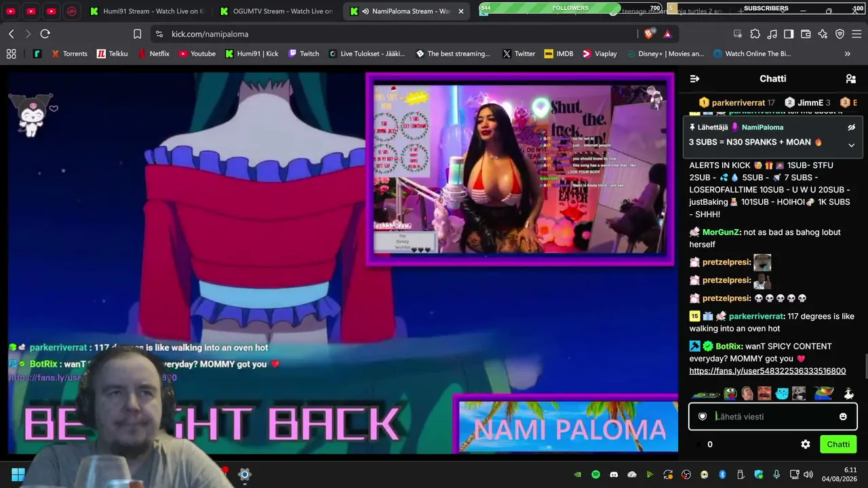Open the emoji picker in the chat input

tap(843, 417)
